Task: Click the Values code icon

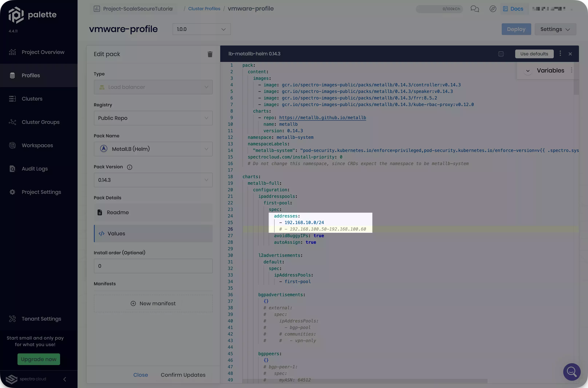Action: click(x=101, y=234)
